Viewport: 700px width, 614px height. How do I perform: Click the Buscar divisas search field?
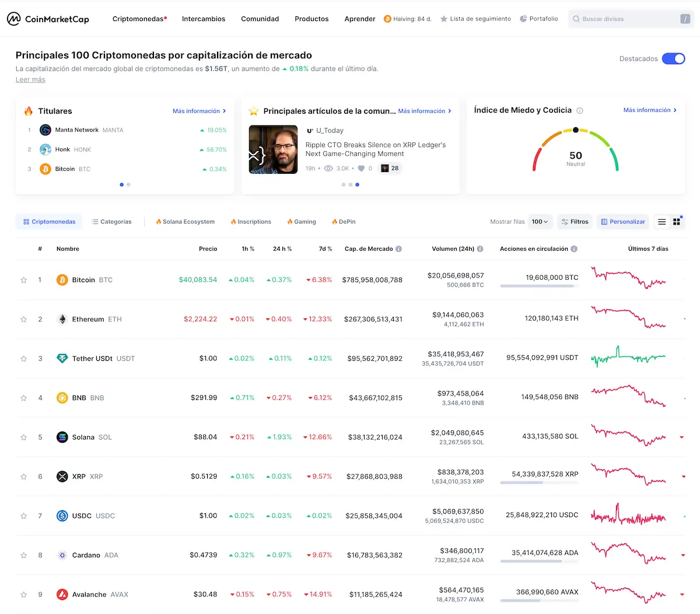[x=624, y=19]
